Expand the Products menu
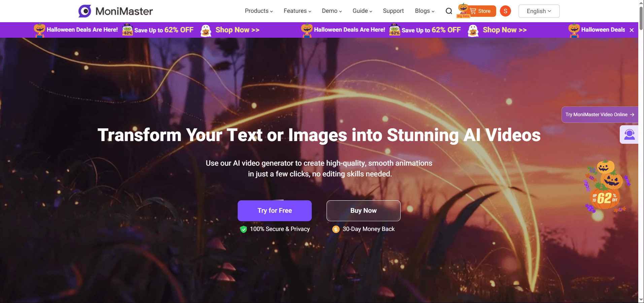The width and height of the screenshot is (644, 303). click(x=259, y=11)
